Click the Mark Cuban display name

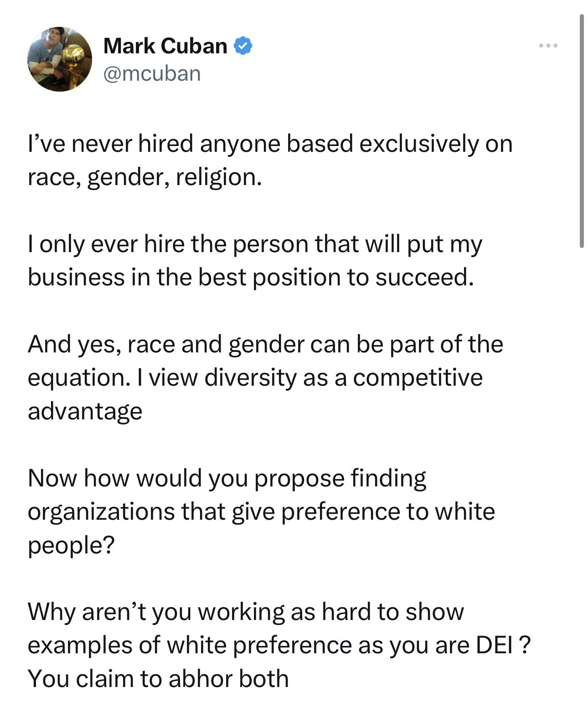pos(165,46)
